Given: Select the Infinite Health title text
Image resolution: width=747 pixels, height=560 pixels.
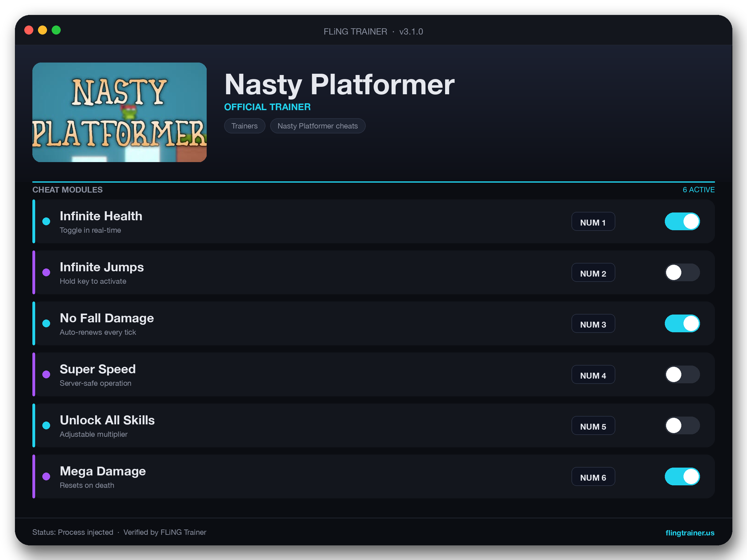Looking at the screenshot, I should pyautogui.click(x=101, y=216).
